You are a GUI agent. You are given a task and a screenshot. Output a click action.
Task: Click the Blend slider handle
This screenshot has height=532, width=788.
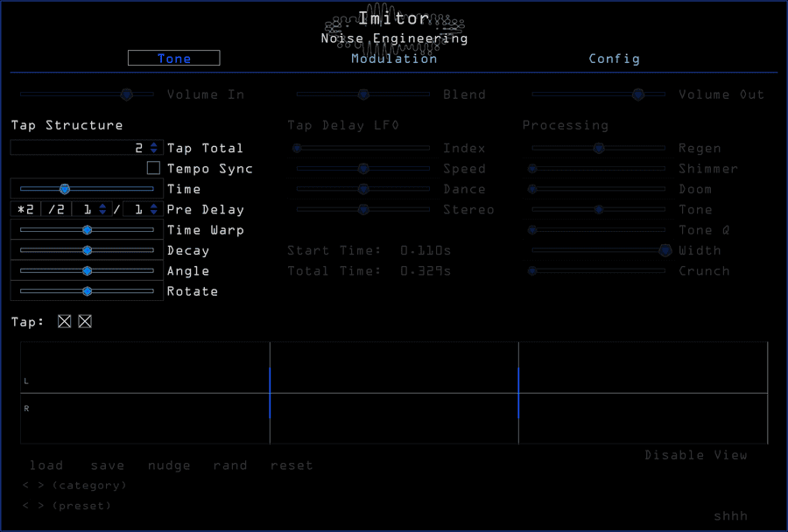click(363, 94)
